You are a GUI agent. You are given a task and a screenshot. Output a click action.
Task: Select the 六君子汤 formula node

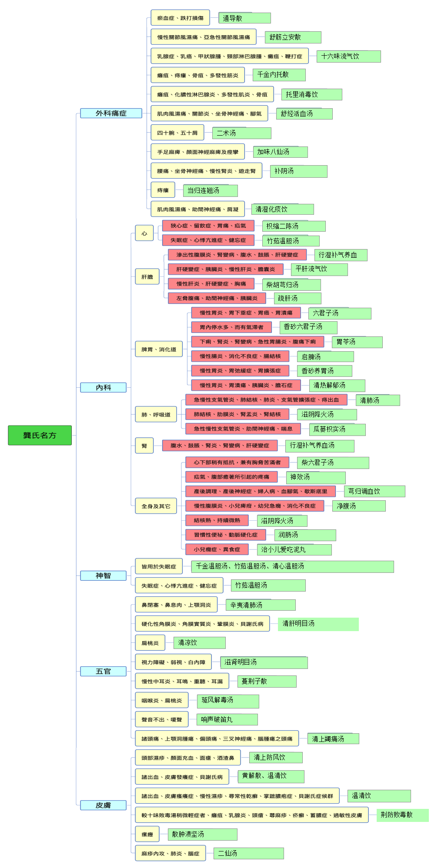(340, 313)
